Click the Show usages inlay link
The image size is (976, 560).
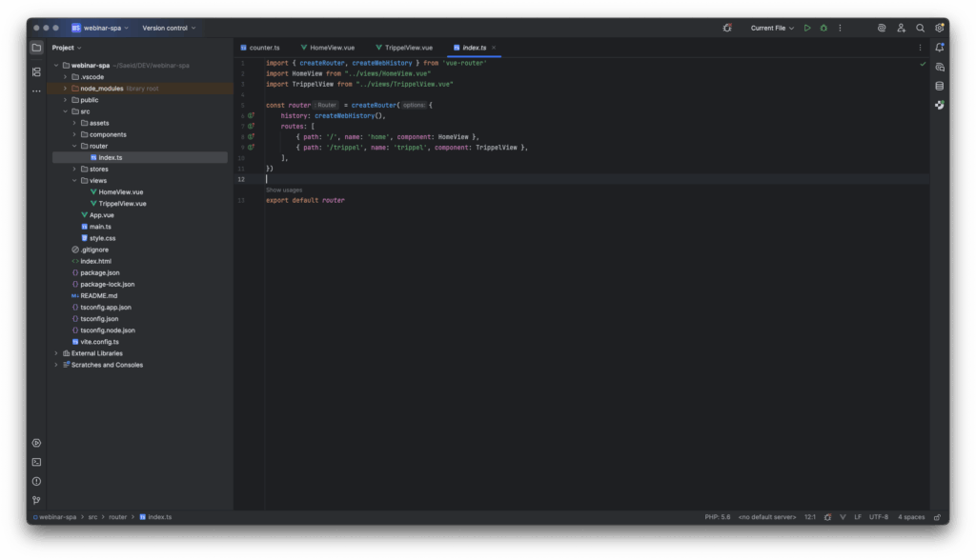coord(284,190)
